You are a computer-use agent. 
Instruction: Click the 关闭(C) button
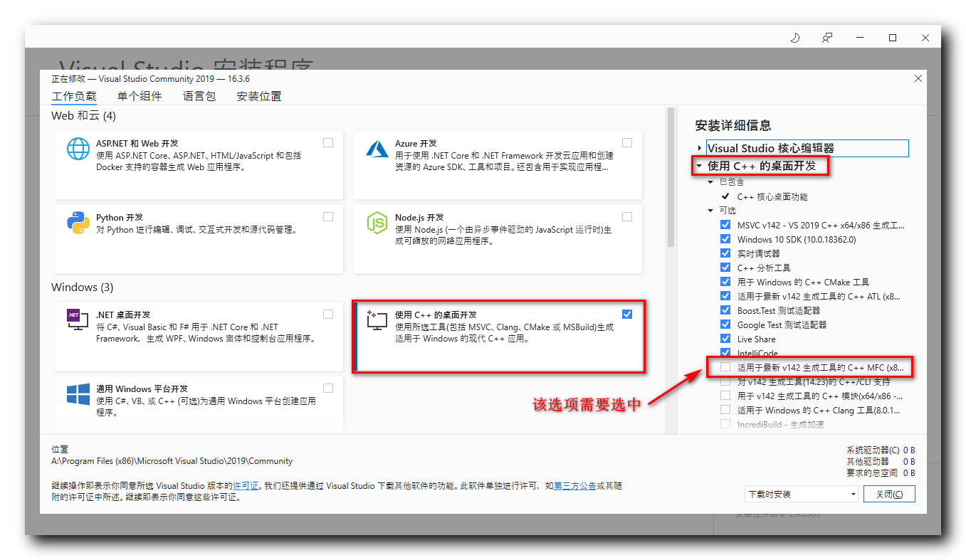click(889, 494)
